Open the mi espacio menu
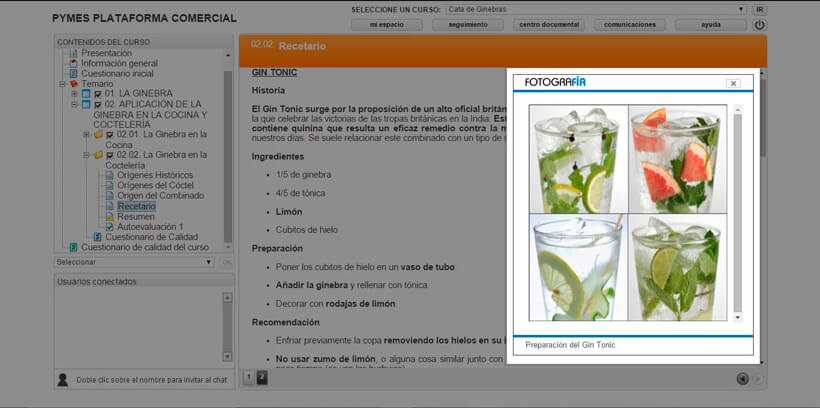Image resolution: width=820 pixels, height=408 pixels. pos(386,25)
